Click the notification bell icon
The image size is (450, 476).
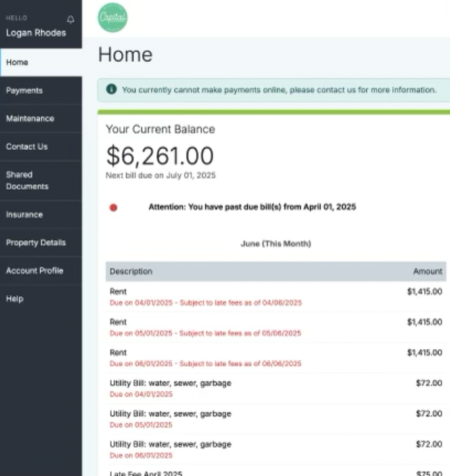coord(70,19)
